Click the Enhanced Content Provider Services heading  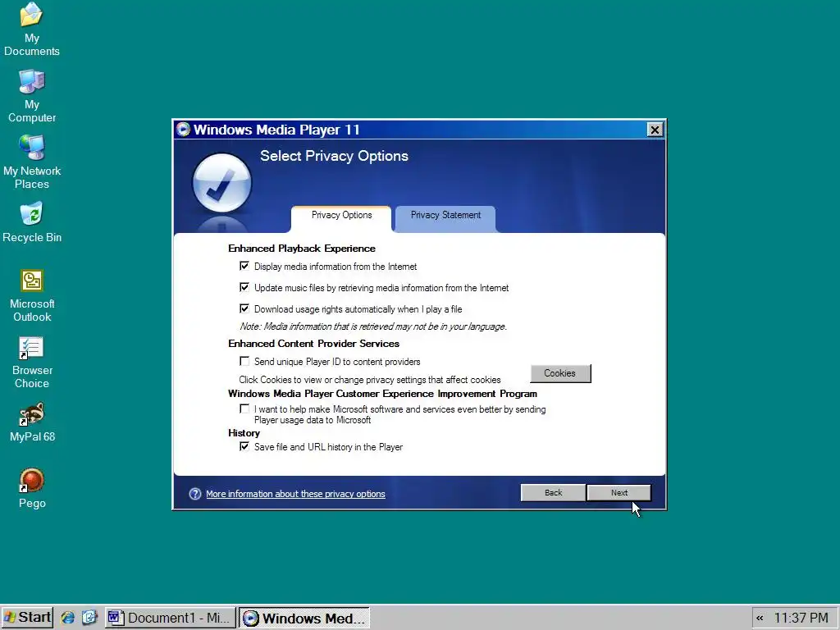point(313,344)
